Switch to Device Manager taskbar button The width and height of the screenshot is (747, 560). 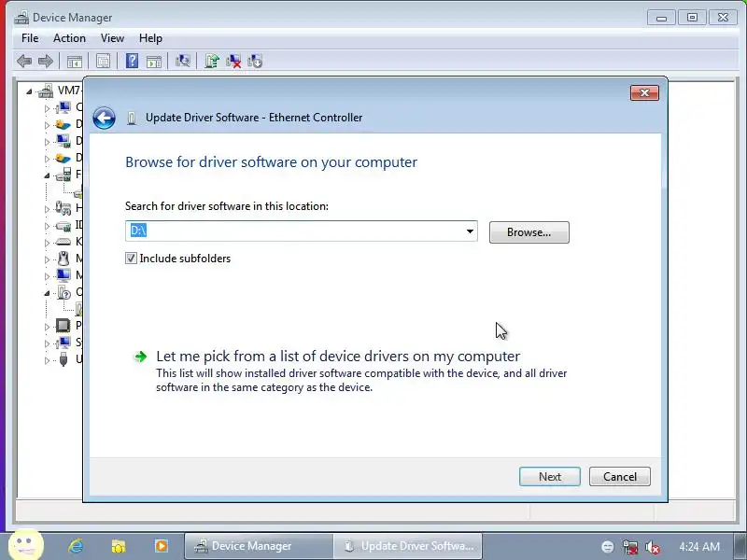[258, 546]
